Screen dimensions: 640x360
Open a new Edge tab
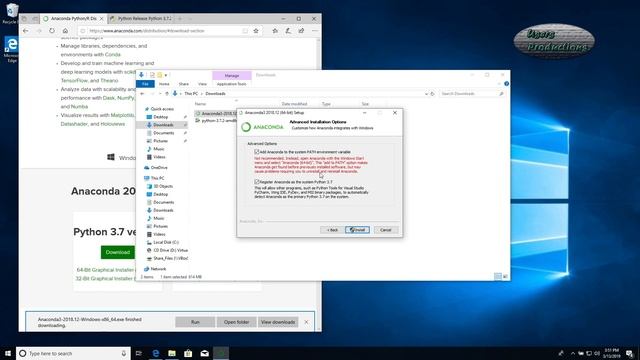click(x=180, y=19)
